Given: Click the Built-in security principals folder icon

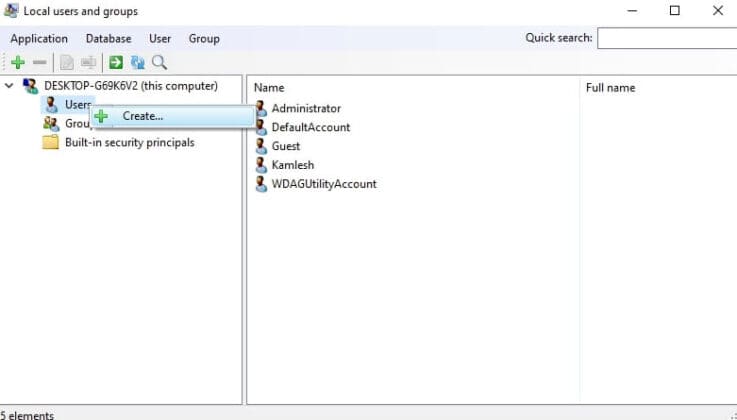Looking at the screenshot, I should [x=50, y=142].
